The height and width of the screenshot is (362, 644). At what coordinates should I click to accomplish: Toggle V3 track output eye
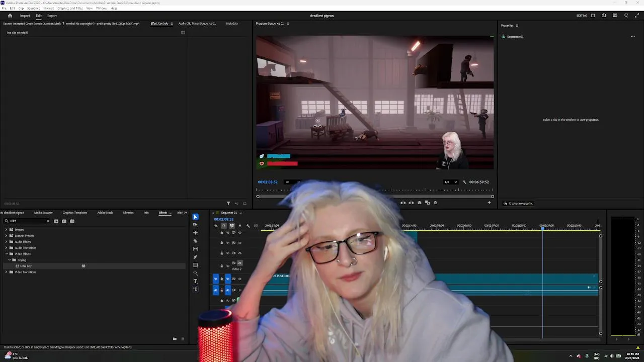pos(239,253)
